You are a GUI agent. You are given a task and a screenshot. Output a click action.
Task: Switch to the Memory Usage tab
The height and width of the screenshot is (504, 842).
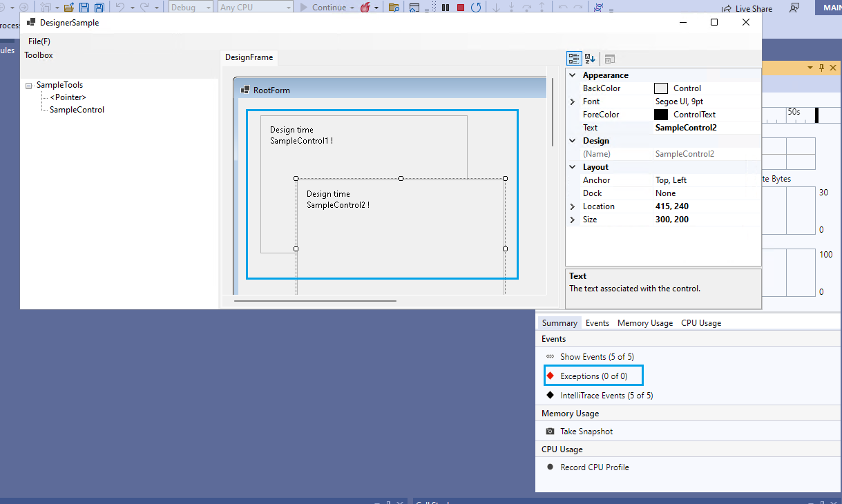tap(644, 322)
